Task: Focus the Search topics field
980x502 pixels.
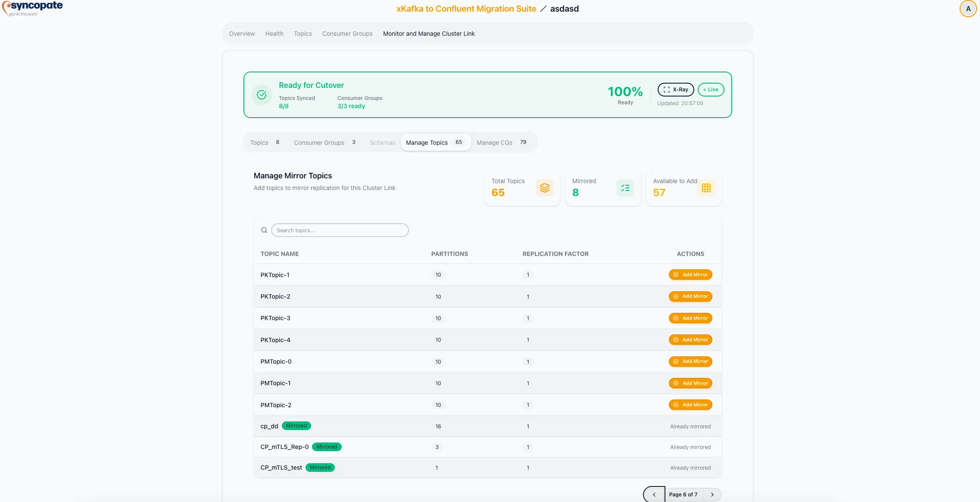Action: 340,230
